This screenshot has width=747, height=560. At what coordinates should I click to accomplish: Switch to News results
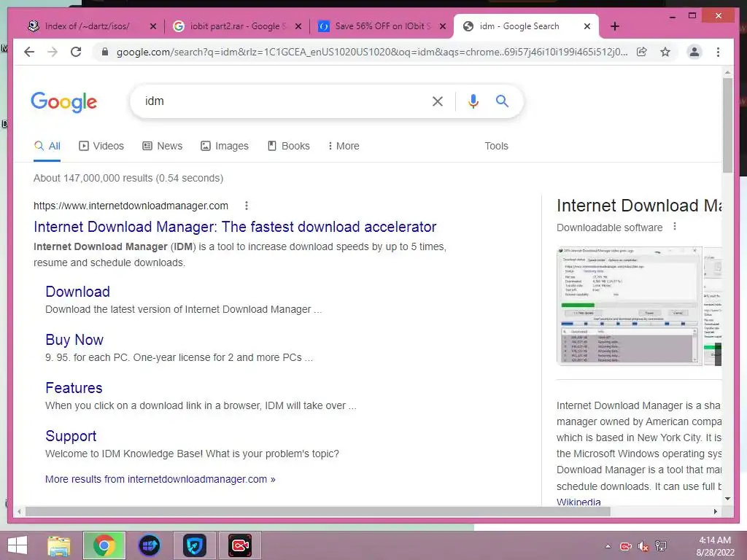(163, 146)
